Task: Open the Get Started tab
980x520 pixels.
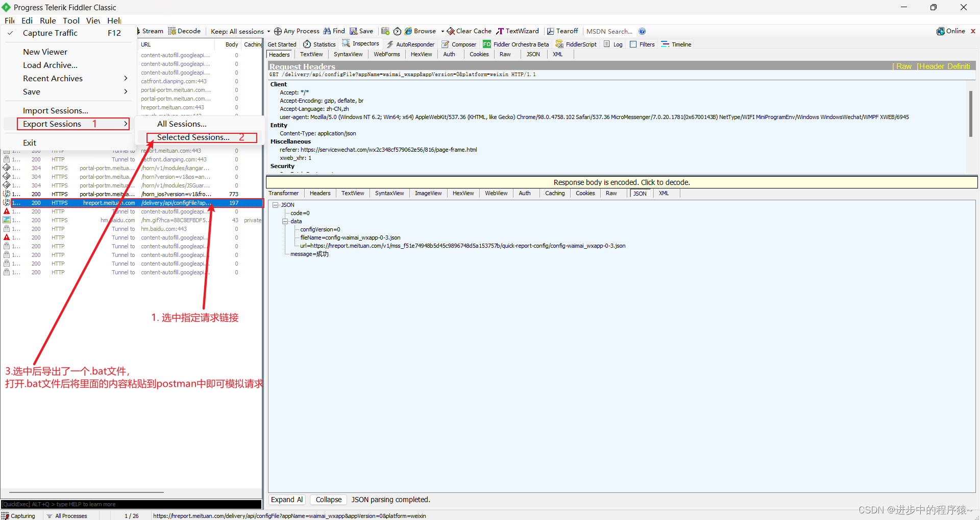Action: tap(282, 44)
